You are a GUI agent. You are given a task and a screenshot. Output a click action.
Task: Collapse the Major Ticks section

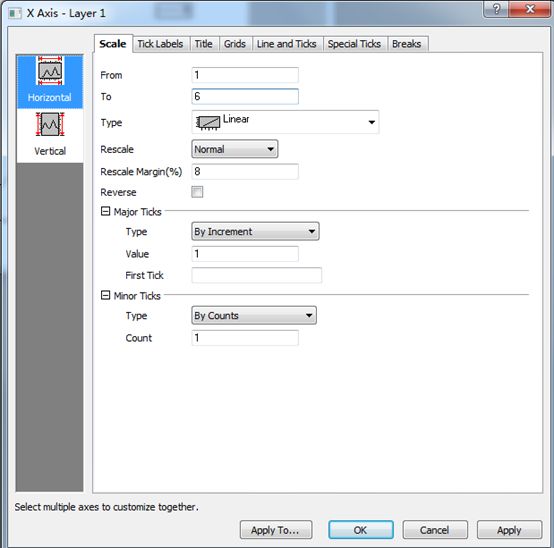tap(105, 211)
